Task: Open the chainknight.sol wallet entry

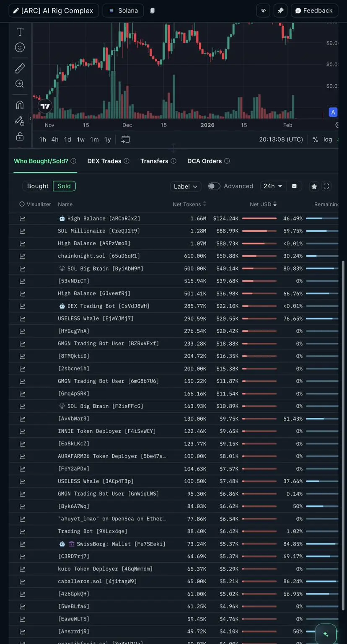Action: (x=99, y=256)
